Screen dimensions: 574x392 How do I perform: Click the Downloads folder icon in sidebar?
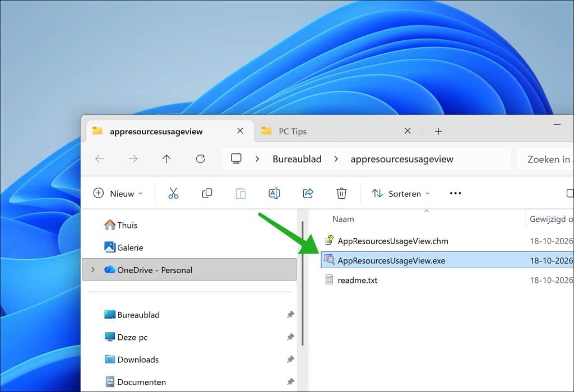click(109, 360)
